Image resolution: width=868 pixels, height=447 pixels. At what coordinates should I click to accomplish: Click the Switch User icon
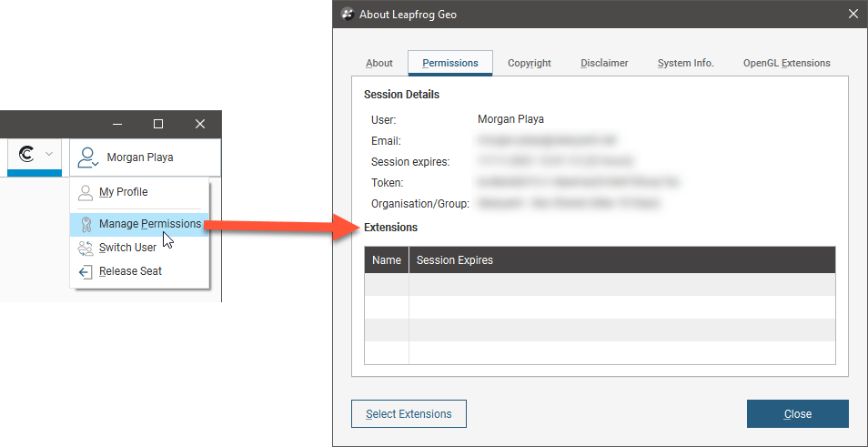click(x=86, y=248)
